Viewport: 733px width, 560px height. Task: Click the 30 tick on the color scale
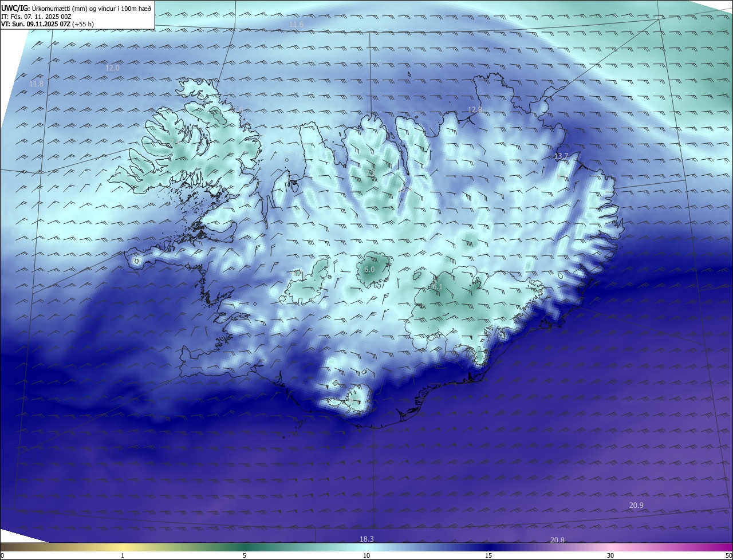click(x=610, y=555)
